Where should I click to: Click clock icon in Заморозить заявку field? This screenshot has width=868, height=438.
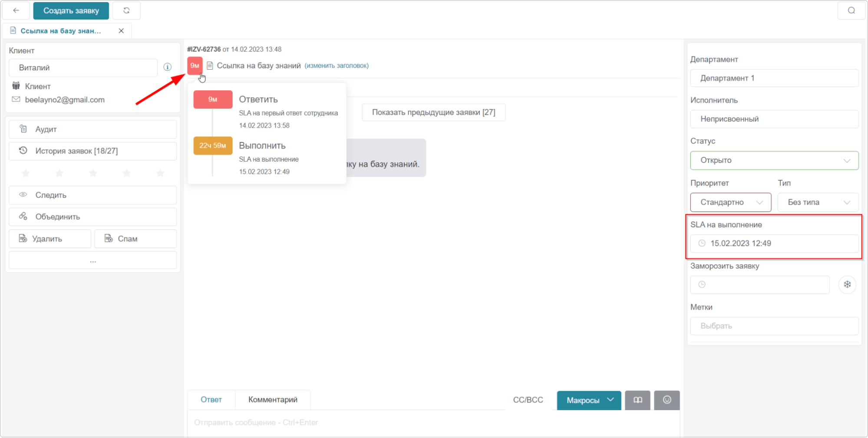coord(702,285)
